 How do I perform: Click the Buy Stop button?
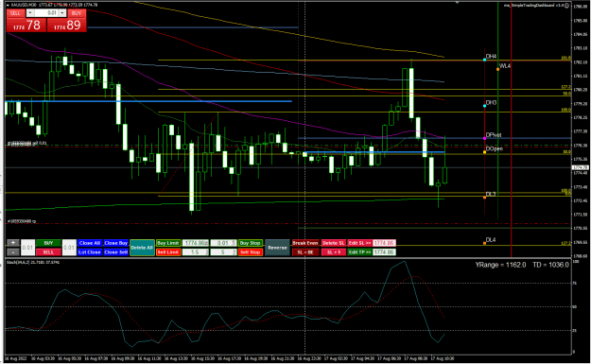coord(251,243)
